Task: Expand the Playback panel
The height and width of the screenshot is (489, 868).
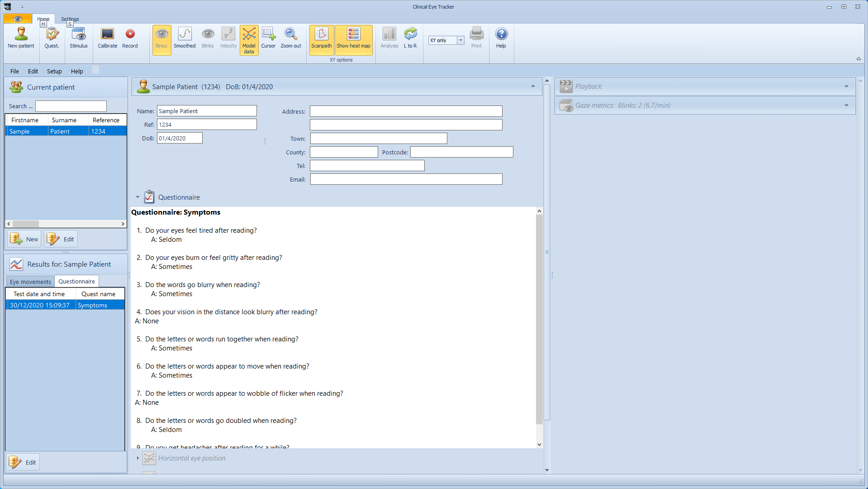Action: click(x=846, y=86)
